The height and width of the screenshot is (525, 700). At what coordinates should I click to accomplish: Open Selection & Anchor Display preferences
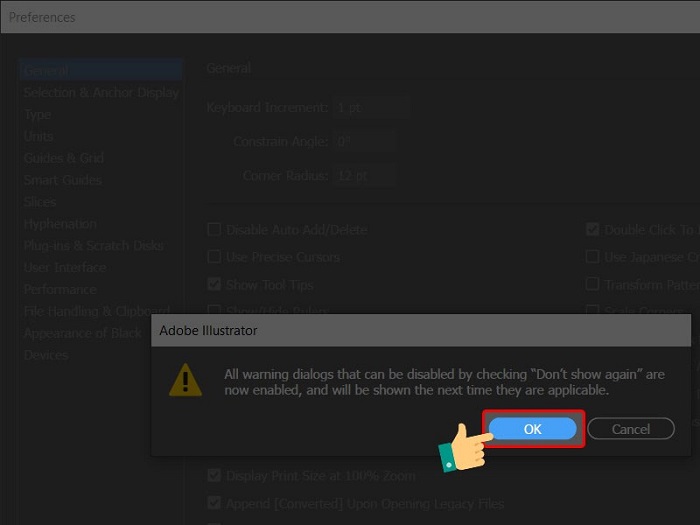[100, 93]
